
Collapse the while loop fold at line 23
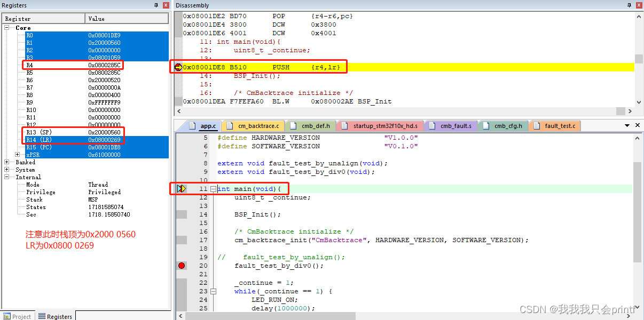pos(214,291)
